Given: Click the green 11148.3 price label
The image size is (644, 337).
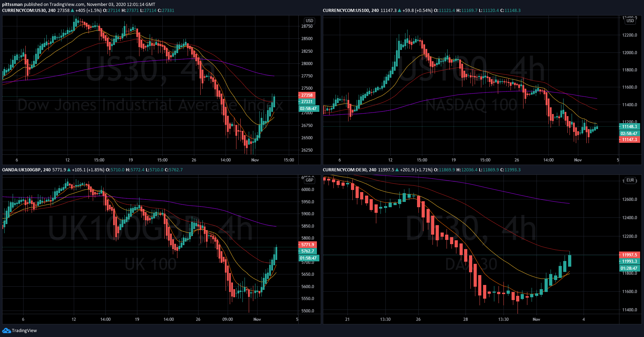Looking at the screenshot, I should coord(630,127).
